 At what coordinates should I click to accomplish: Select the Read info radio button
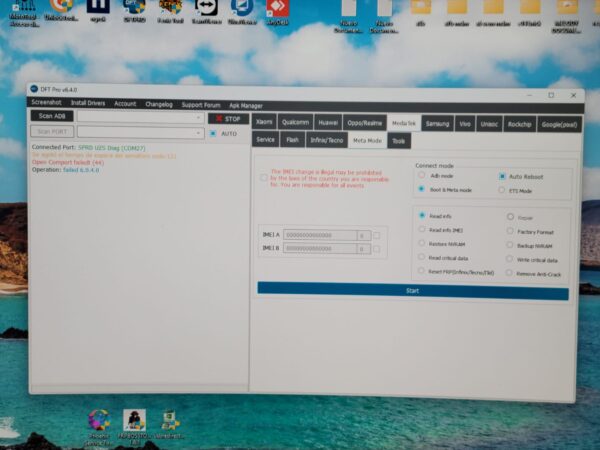422,215
